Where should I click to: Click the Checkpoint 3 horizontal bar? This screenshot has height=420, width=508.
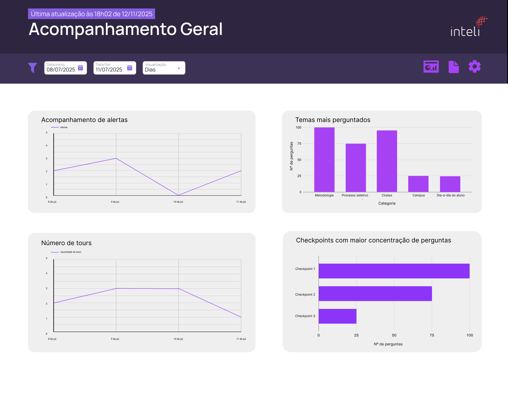337,316
